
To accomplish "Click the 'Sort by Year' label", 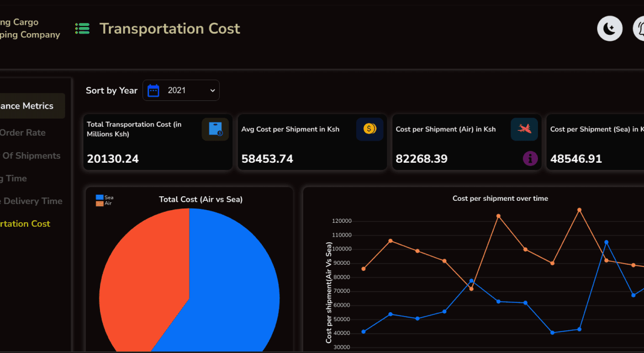I will [112, 90].
